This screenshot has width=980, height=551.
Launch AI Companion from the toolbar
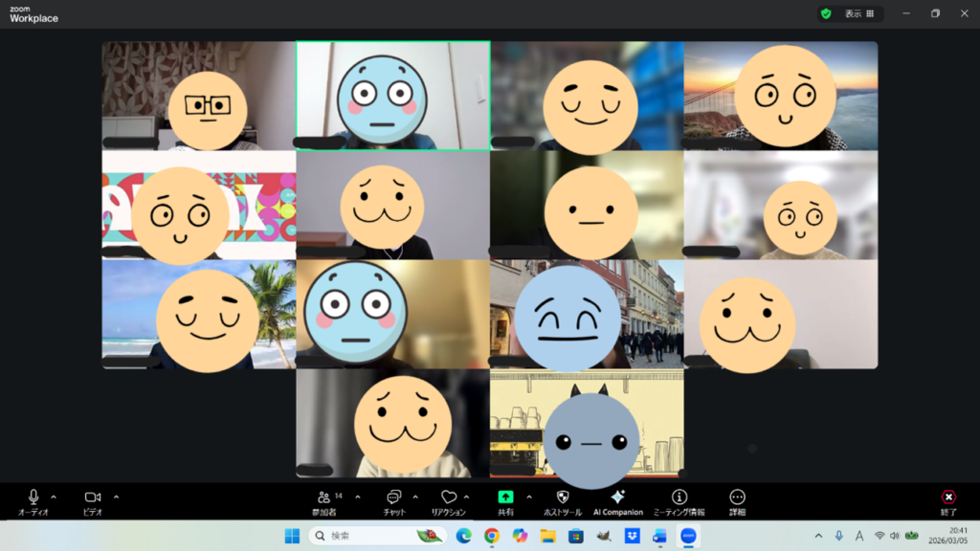tap(617, 497)
